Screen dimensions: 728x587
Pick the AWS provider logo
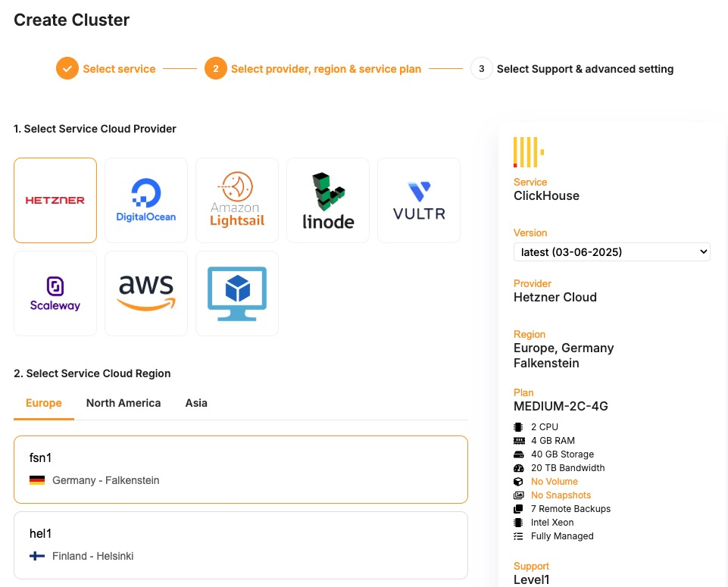click(146, 293)
